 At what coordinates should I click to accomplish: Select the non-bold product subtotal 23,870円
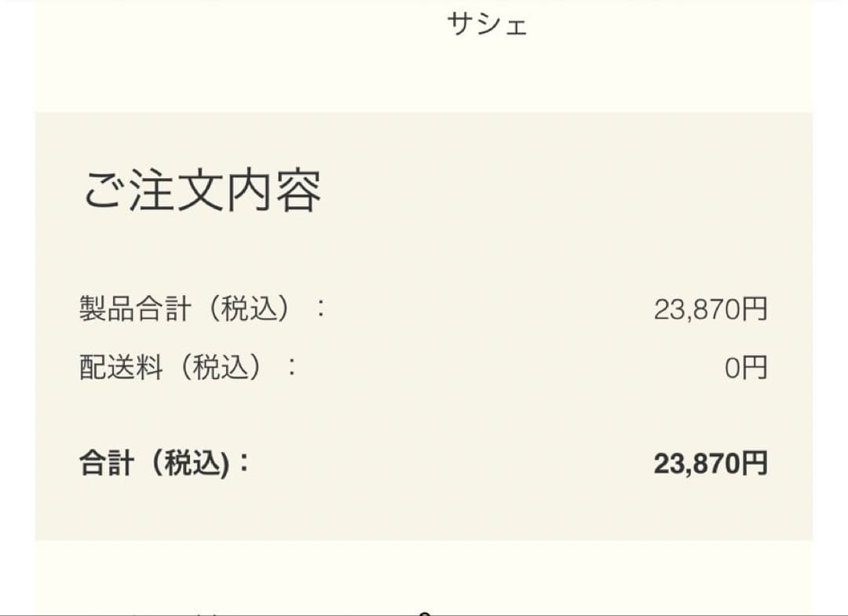[710, 310]
